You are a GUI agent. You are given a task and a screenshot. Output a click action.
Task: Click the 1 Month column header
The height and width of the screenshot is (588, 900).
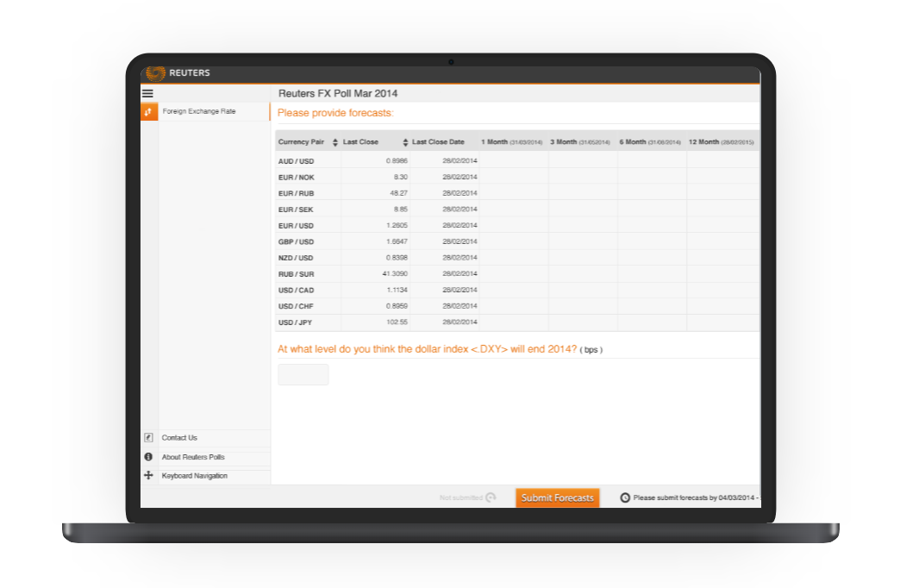tap(512, 142)
